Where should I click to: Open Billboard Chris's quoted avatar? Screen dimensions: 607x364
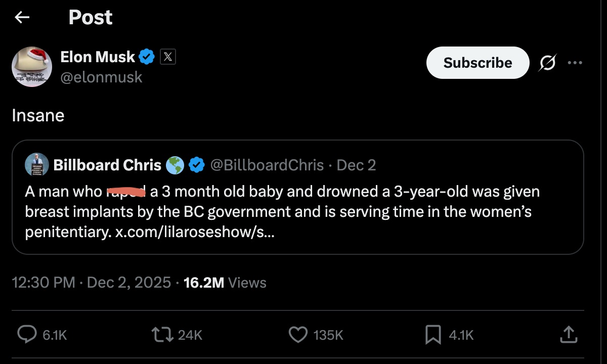pos(37,165)
